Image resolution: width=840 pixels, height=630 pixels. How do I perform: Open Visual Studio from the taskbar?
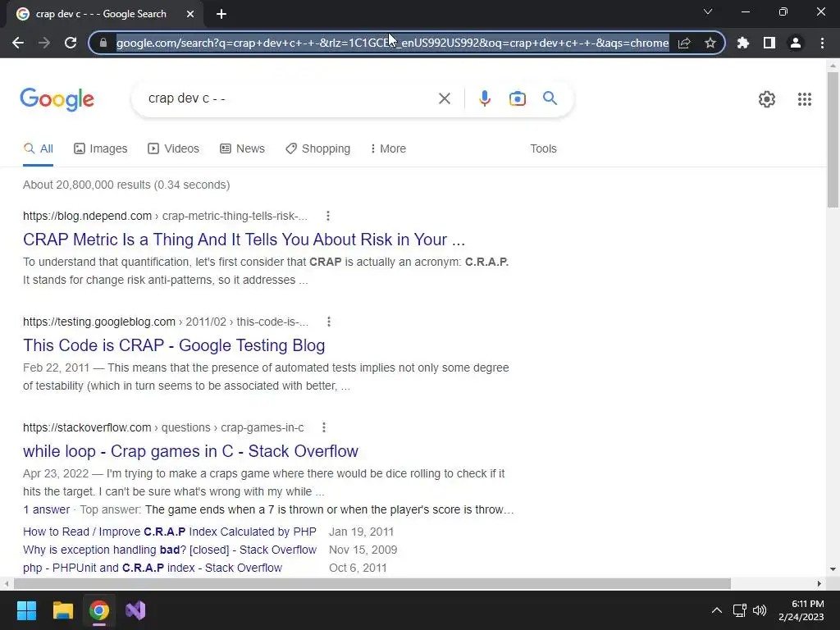click(135, 610)
